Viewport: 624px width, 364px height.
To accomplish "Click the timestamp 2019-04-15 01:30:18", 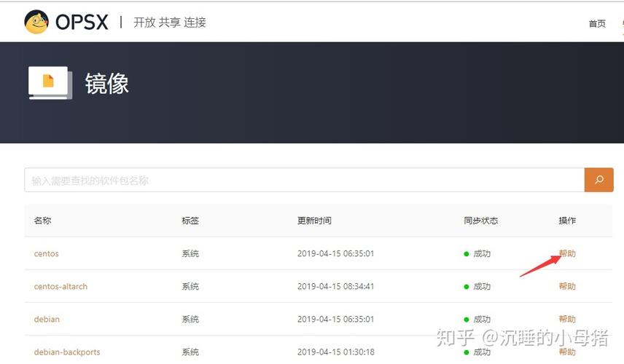I will pos(336,352).
